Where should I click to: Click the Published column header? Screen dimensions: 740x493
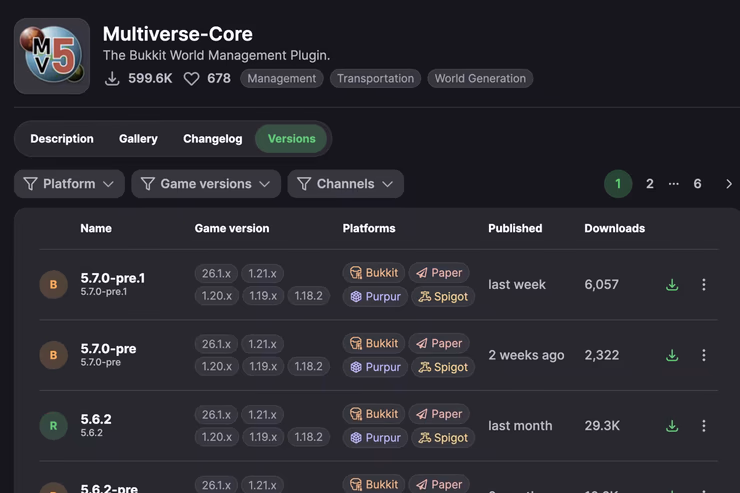coord(515,228)
